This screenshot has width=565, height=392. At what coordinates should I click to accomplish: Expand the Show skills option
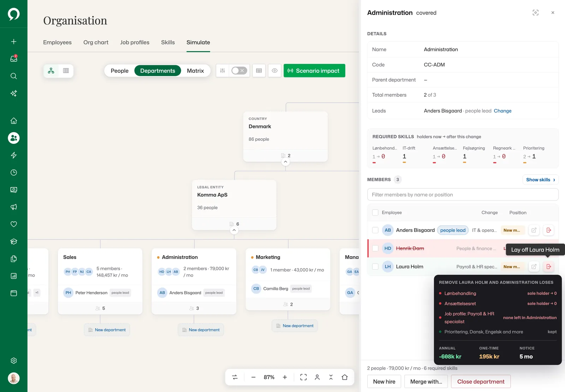[x=540, y=180]
